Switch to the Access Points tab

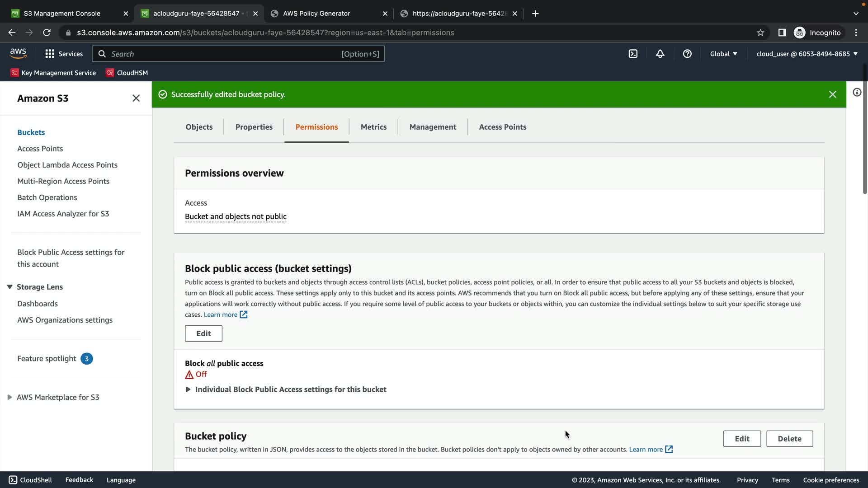[502, 127]
